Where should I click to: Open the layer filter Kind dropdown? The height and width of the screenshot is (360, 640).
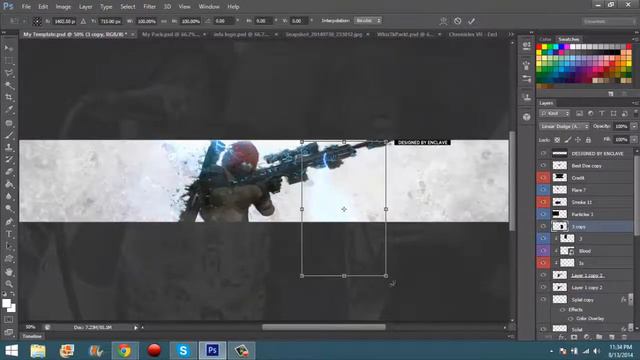click(554, 113)
